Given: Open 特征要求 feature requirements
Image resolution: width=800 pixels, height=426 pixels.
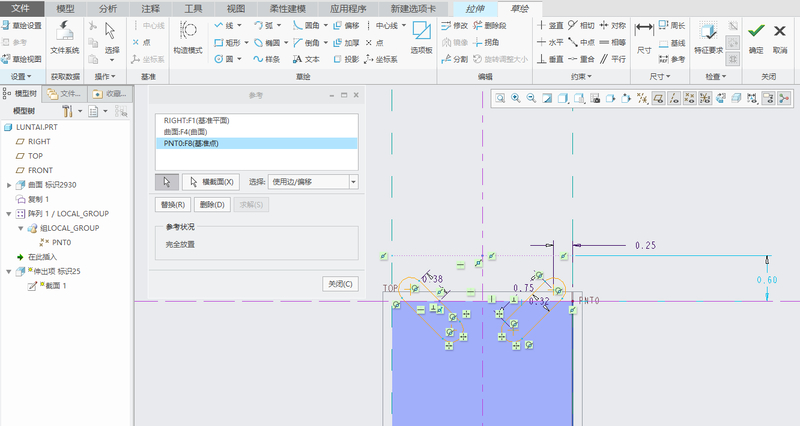Looking at the screenshot, I should point(709,37).
